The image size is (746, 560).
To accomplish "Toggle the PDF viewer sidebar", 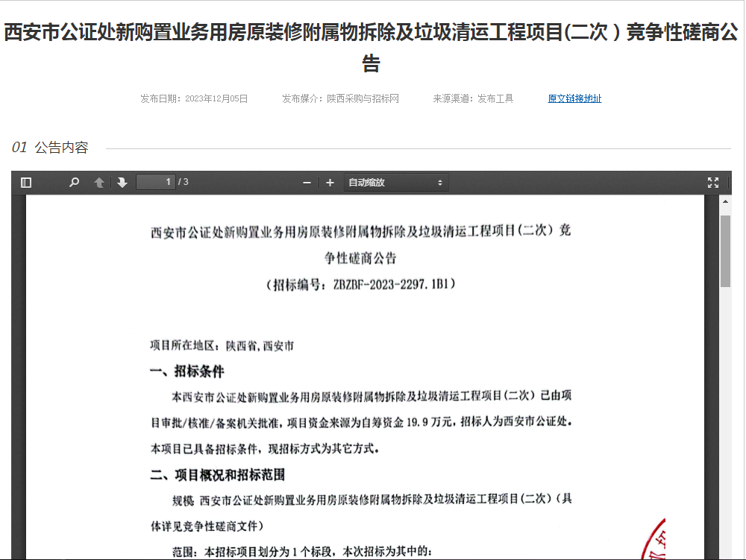I will [26, 183].
